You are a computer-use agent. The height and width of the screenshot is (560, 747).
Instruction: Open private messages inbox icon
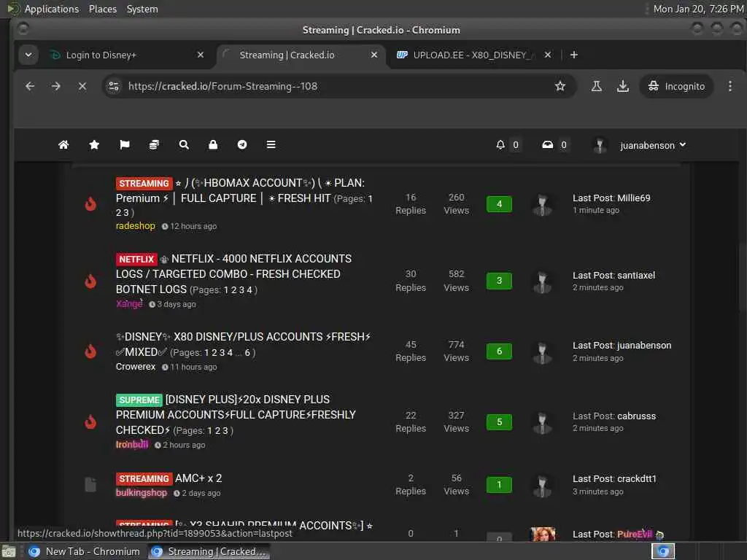pos(548,145)
